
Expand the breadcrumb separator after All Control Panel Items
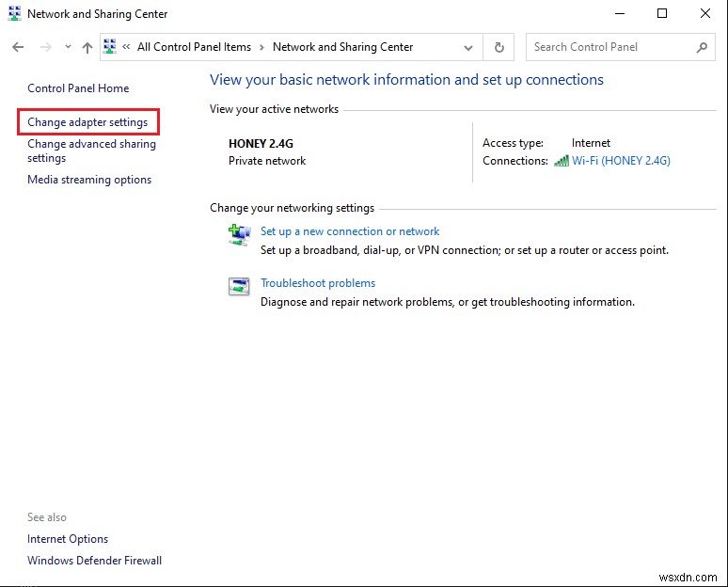pyautogui.click(x=261, y=47)
